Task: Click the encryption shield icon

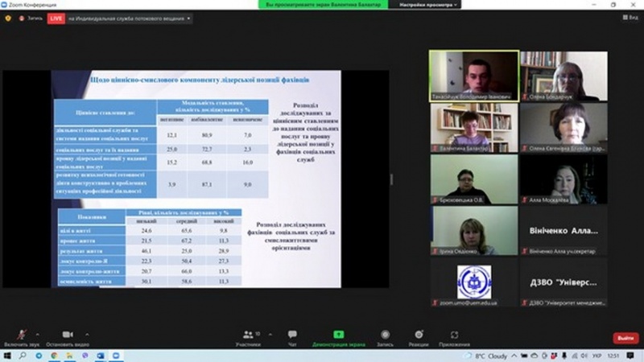Action: tap(8, 18)
